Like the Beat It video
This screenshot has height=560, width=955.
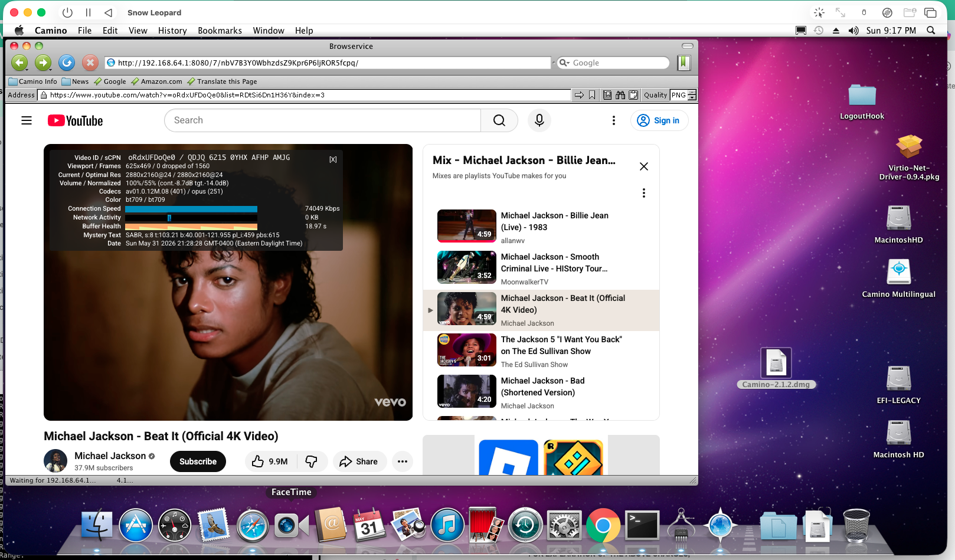pyautogui.click(x=270, y=461)
